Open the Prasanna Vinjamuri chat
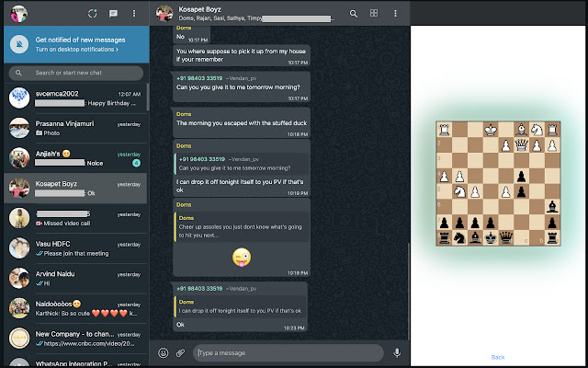Image resolution: width=588 pixels, height=368 pixels. point(76,128)
